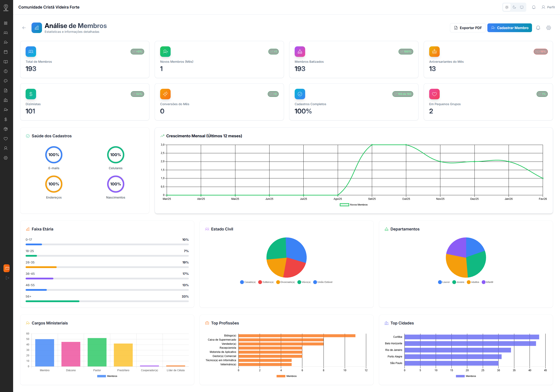Open the settings gear in the sidebar
The width and height of the screenshot is (560, 392).
point(6,158)
